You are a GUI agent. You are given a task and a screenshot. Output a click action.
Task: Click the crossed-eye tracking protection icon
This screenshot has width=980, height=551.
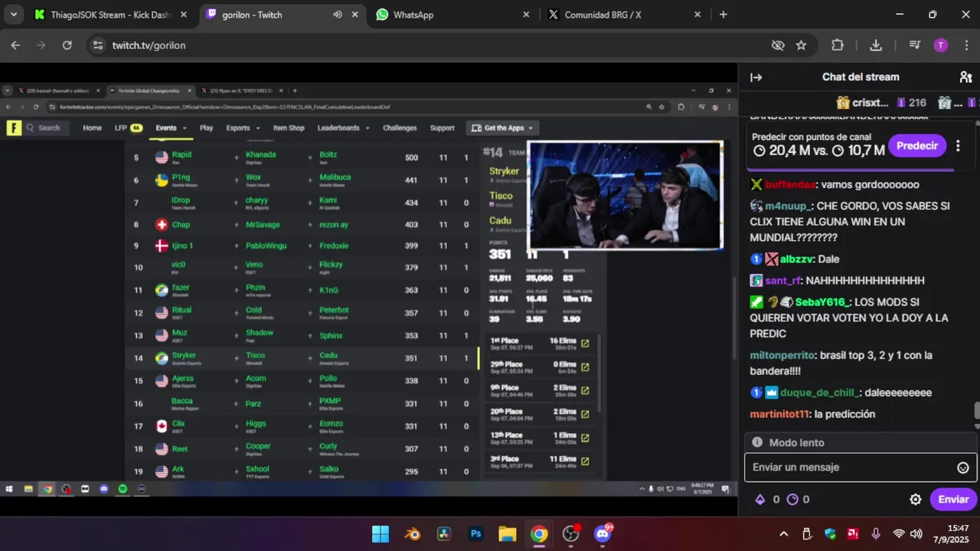tap(778, 45)
